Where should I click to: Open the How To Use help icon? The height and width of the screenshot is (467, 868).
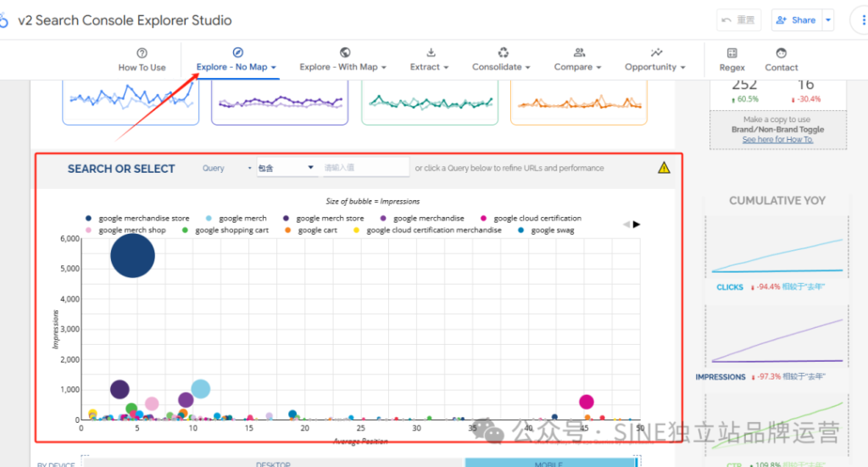142,53
